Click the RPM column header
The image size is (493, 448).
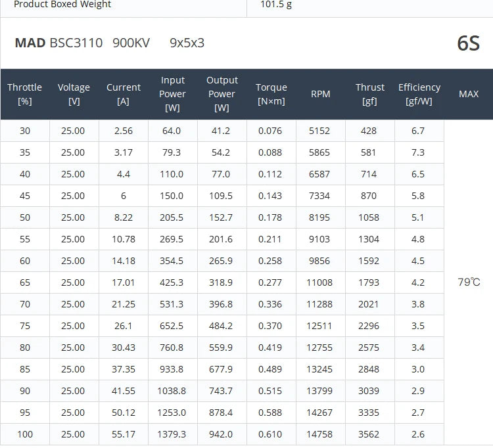pos(321,94)
